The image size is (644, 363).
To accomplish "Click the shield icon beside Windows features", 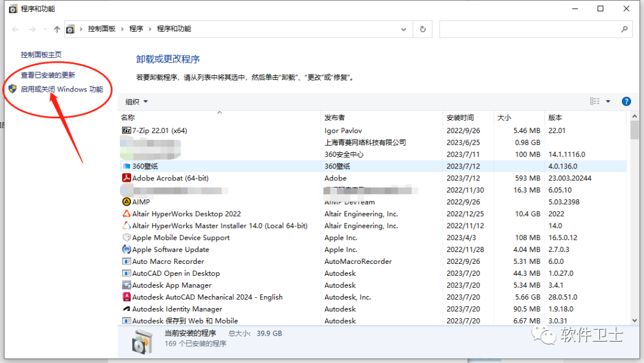I will [x=13, y=89].
